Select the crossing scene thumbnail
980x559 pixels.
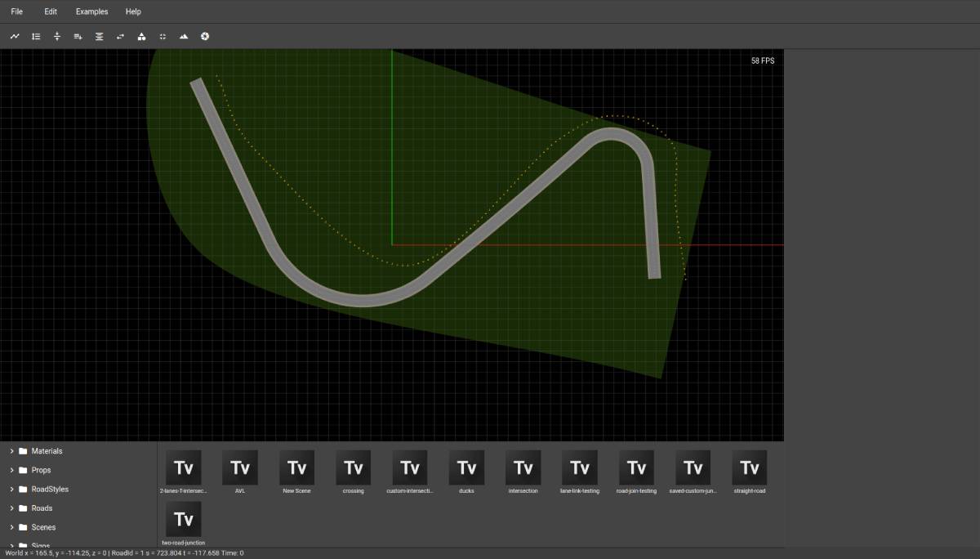(354, 467)
